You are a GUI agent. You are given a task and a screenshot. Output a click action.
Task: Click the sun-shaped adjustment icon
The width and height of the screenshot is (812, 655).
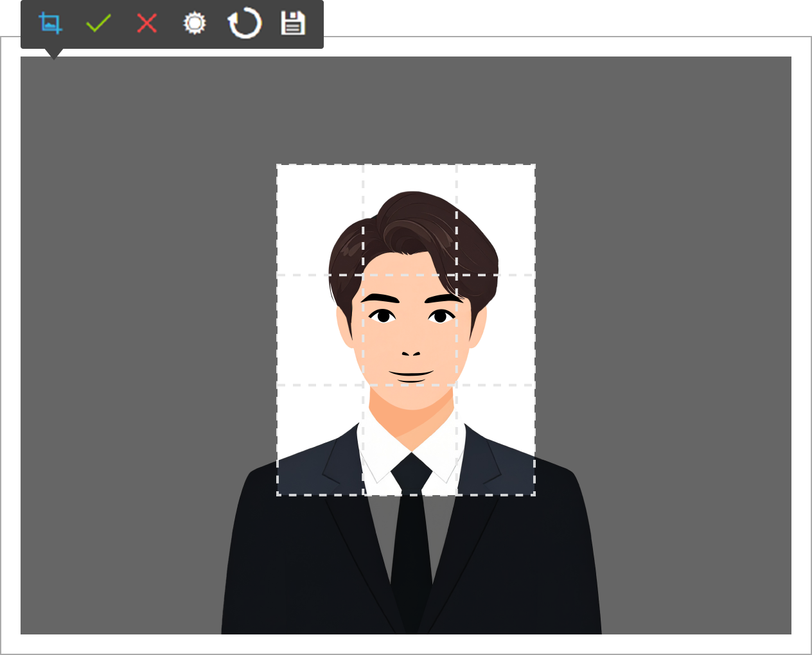pos(195,23)
